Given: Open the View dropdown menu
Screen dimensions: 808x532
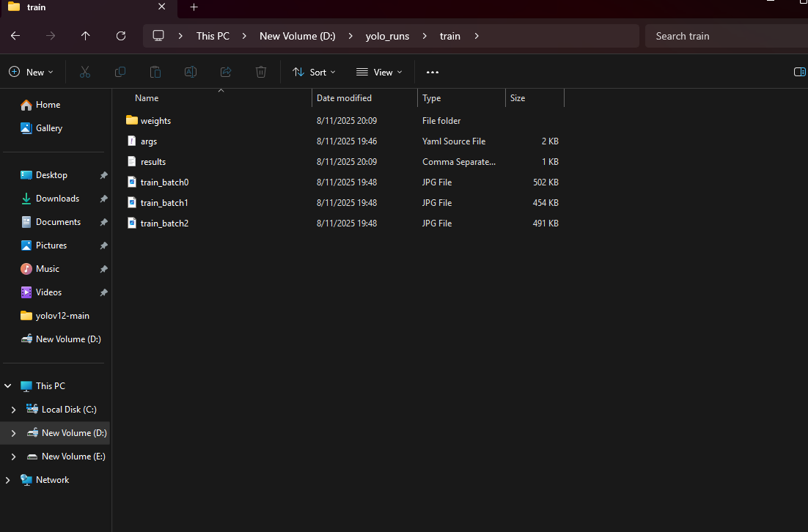Looking at the screenshot, I should [379, 72].
